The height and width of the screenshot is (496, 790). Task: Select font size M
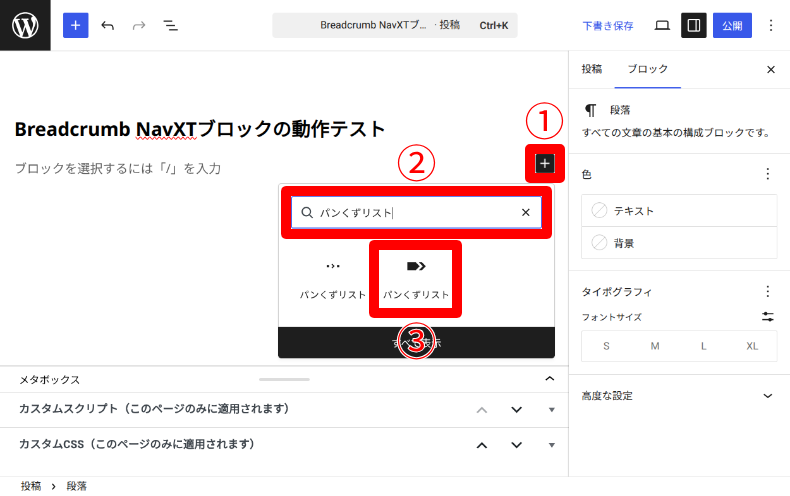[x=655, y=346]
